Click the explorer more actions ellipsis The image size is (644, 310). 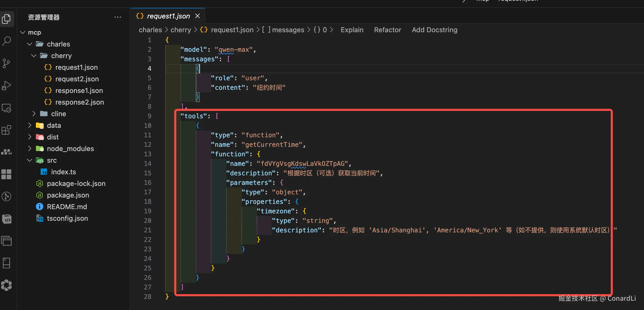pos(117,17)
